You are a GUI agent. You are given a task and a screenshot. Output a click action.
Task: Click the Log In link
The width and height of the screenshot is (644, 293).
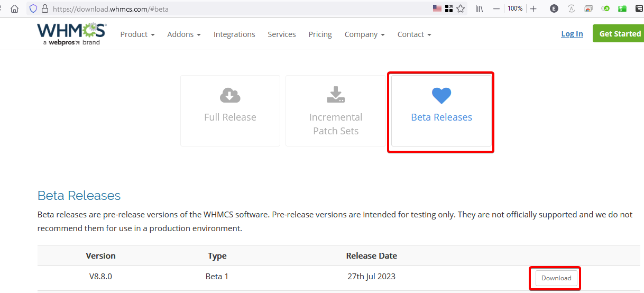pyautogui.click(x=572, y=34)
